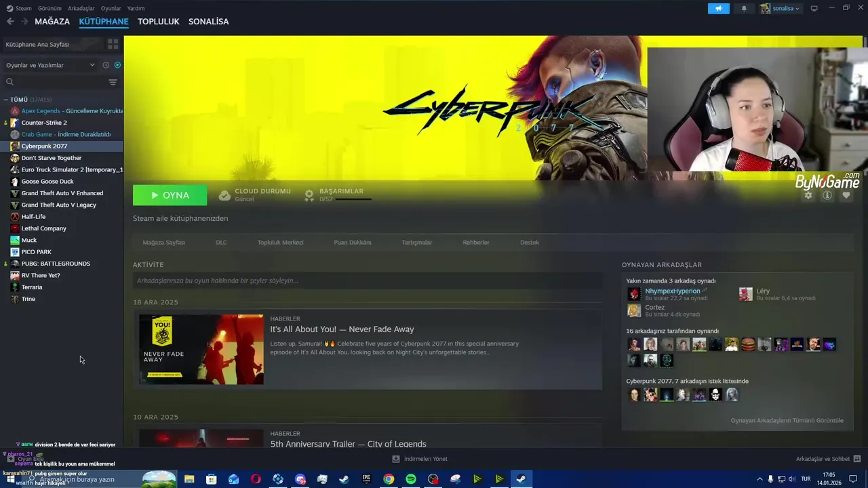Select Counter-Strike 2 in the library
The width and height of the screenshot is (868, 488).
click(x=44, y=123)
